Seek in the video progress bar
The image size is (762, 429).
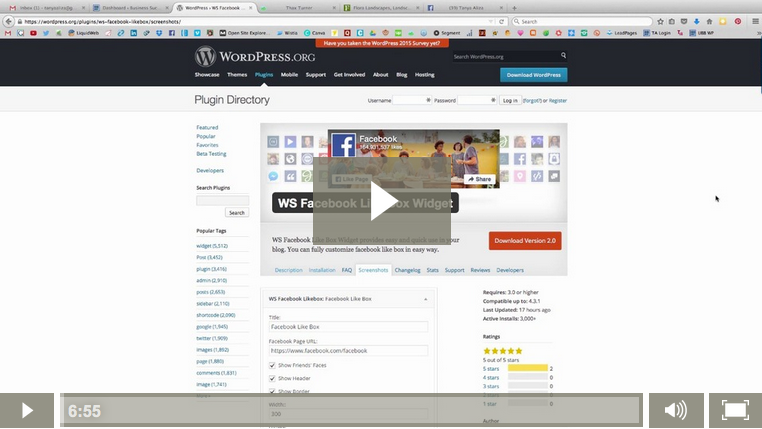point(351,411)
